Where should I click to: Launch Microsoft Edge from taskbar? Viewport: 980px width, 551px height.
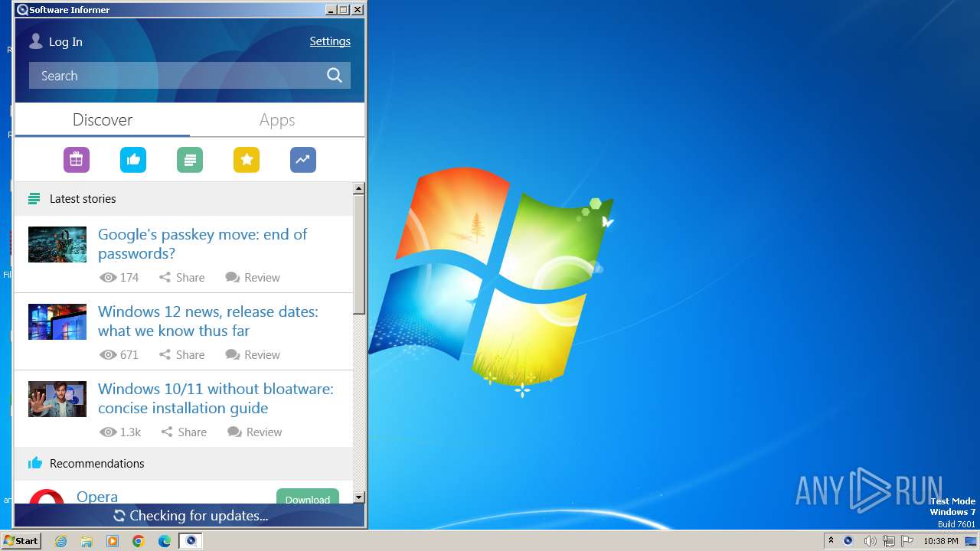[165, 541]
